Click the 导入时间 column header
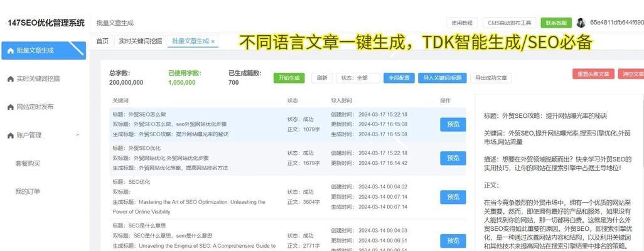Viewport: 644px width, 251px height. pos(341,100)
